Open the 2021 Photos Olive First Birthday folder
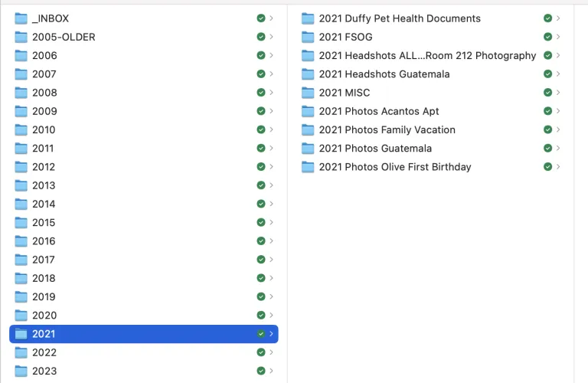Viewport: 588px width, 383px height. (394, 167)
